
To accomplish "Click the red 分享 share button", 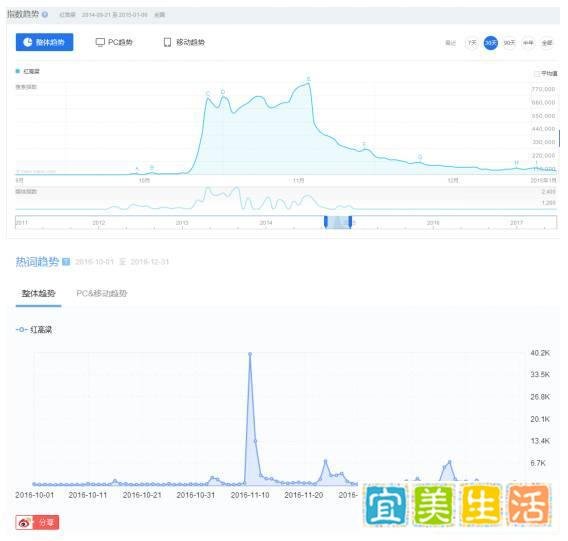I will tap(37, 522).
